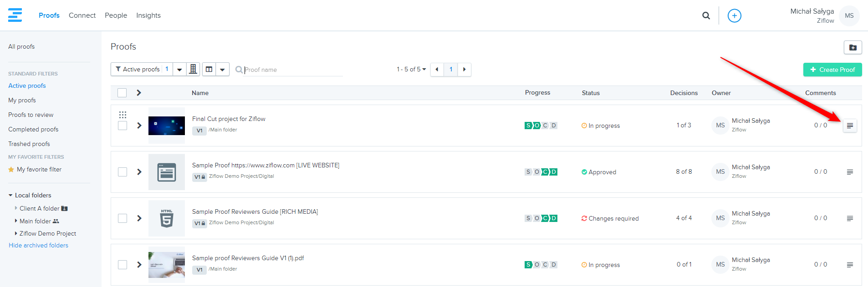Click the circled plus add icon
The width and height of the screenshot is (868, 287).
[x=734, y=15]
